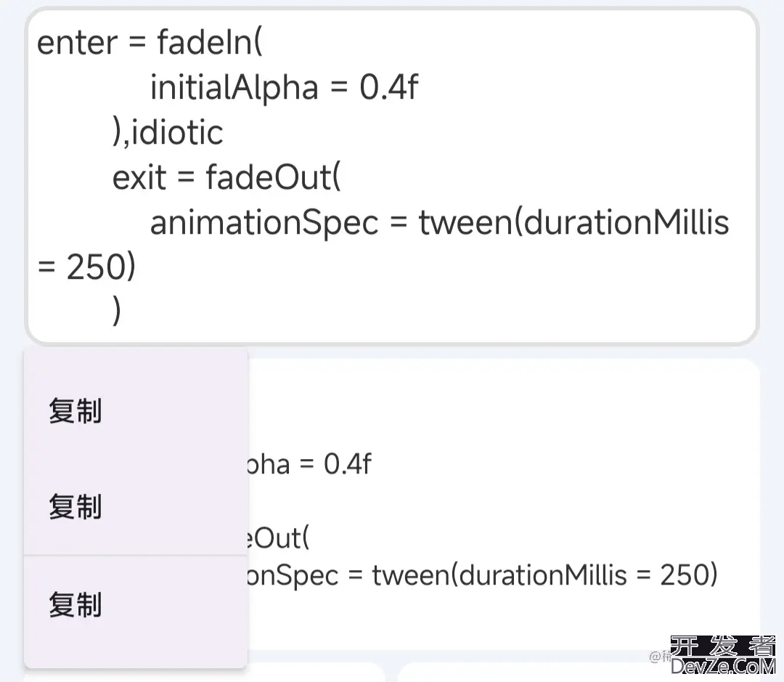Click the DevZe.CoM watermark logo

pyautogui.click(x=723, y=665)
